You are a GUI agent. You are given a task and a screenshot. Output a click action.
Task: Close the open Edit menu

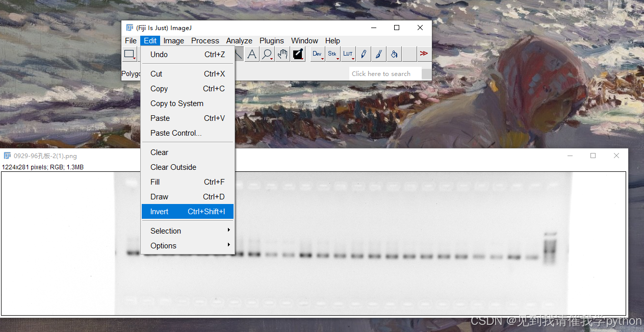tap(150, 41)
